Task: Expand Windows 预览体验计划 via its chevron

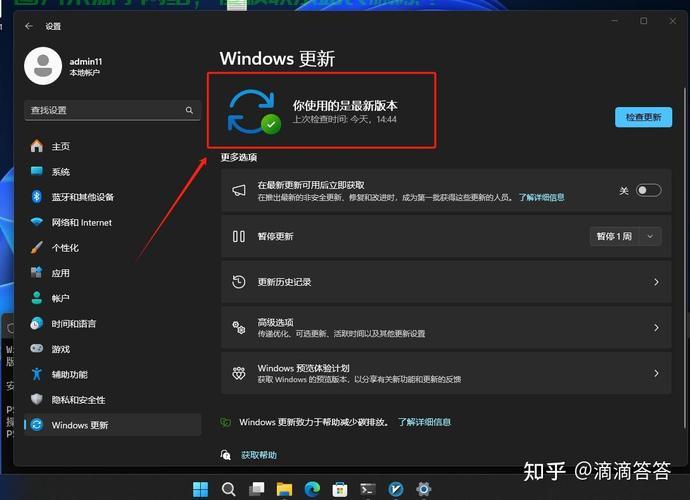Action: [x=656, y=373]
